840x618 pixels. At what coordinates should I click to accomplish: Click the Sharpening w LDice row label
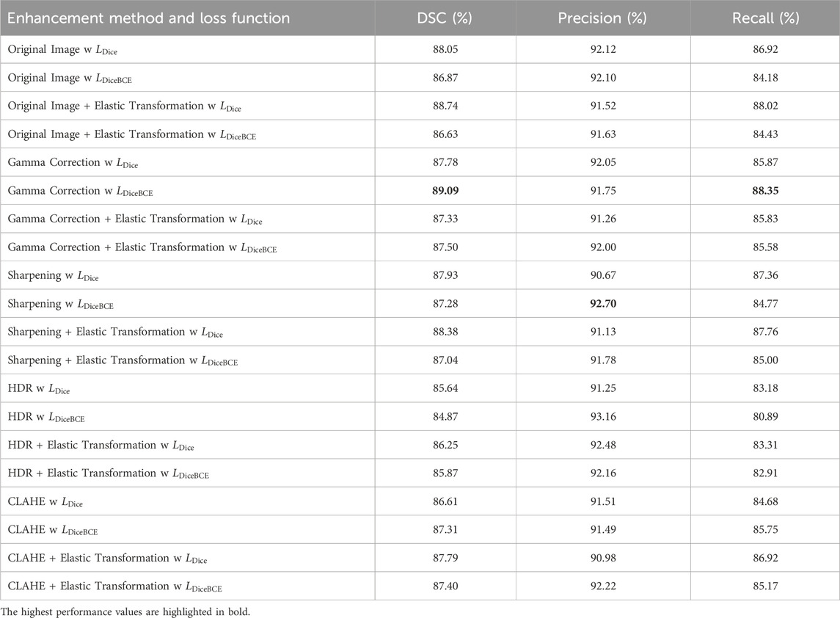pos(53,276)
